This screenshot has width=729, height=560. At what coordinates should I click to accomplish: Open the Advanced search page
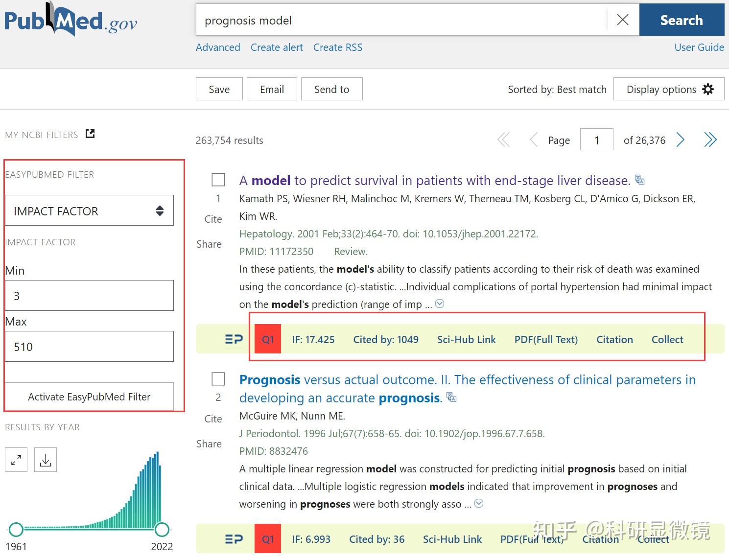217,47
